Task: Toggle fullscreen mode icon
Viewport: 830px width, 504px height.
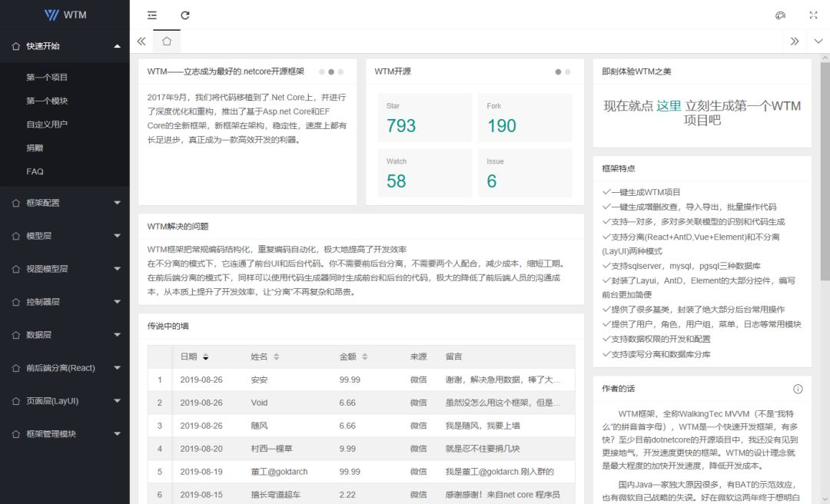Action: tap(814, 15)
